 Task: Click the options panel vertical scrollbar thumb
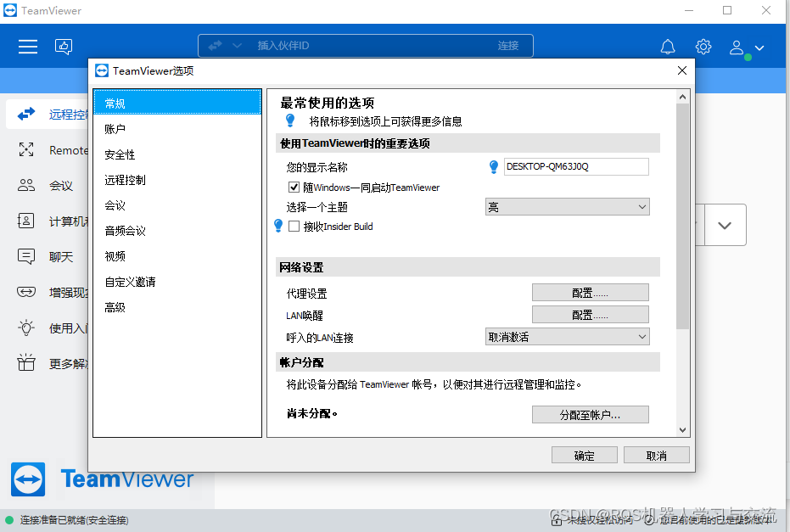[682, 216]
